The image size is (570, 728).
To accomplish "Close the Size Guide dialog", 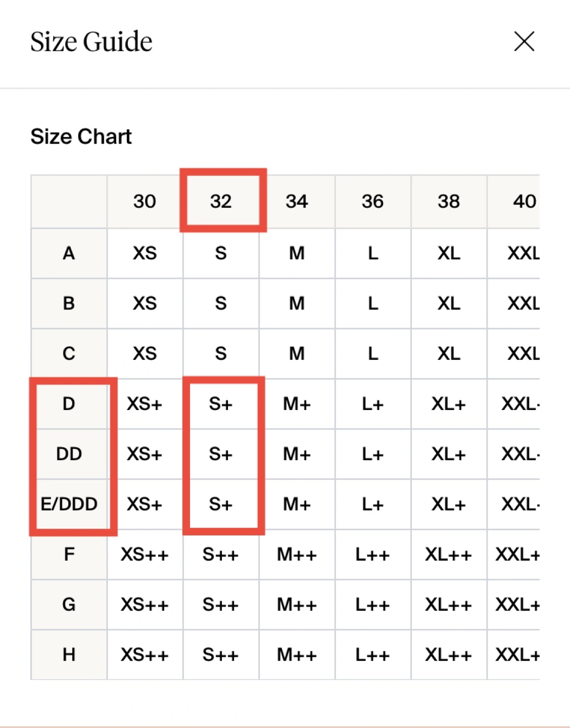I will pyautogui.click(x=524, y=41).
